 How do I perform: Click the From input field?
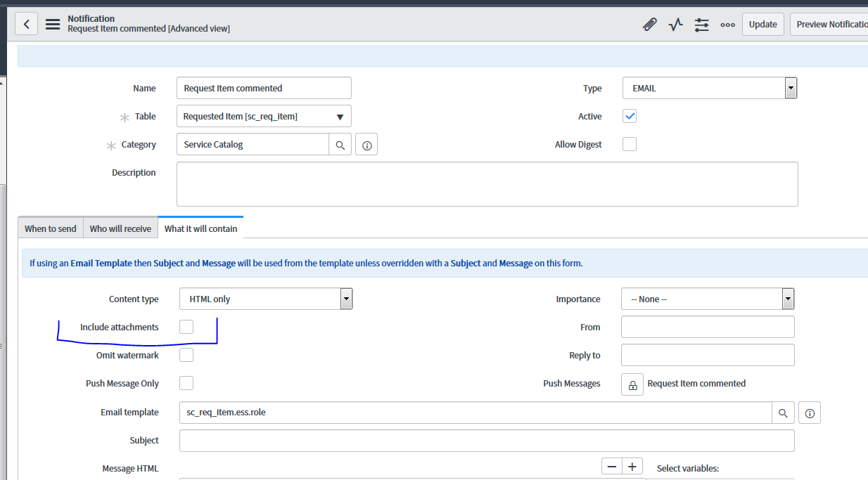(708, 327)
